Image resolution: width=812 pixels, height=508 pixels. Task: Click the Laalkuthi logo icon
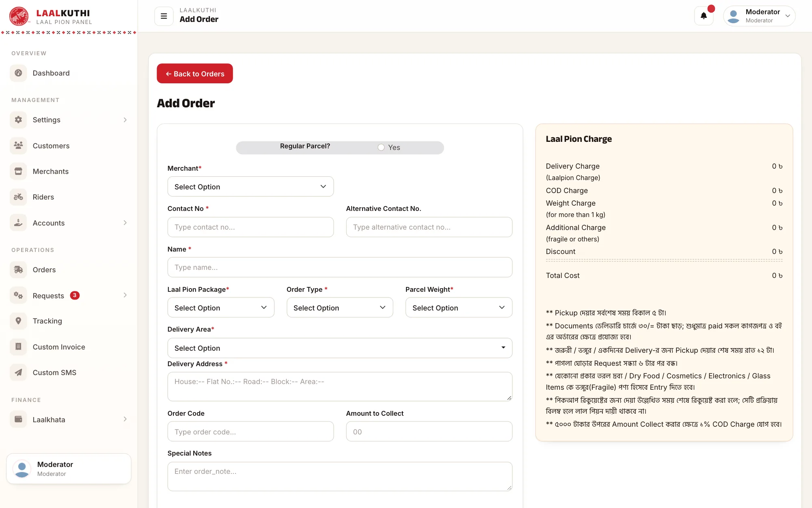click(19, 16)
